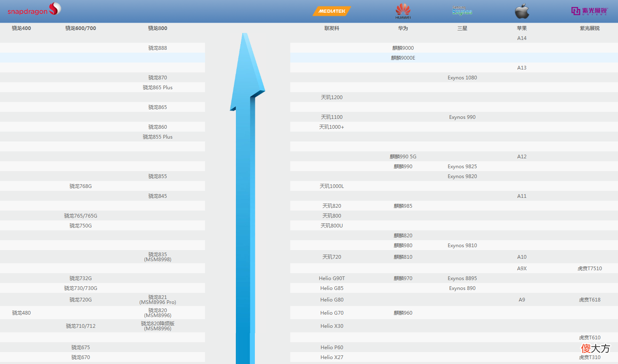The height and width of the screenshot is (364, 618).
Task: Click the 天玑800U cell
Action: coord(332,226)
